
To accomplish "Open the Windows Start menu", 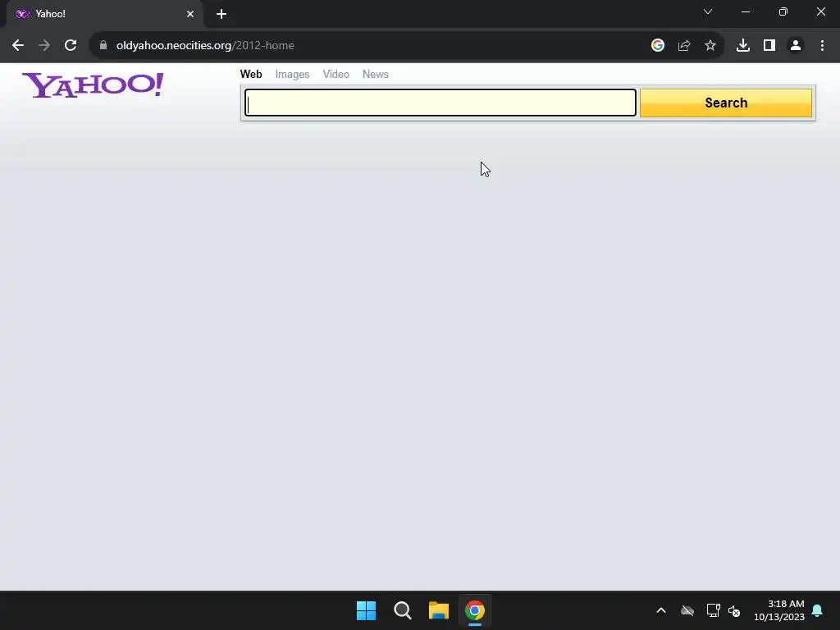I will pos(367,610).
